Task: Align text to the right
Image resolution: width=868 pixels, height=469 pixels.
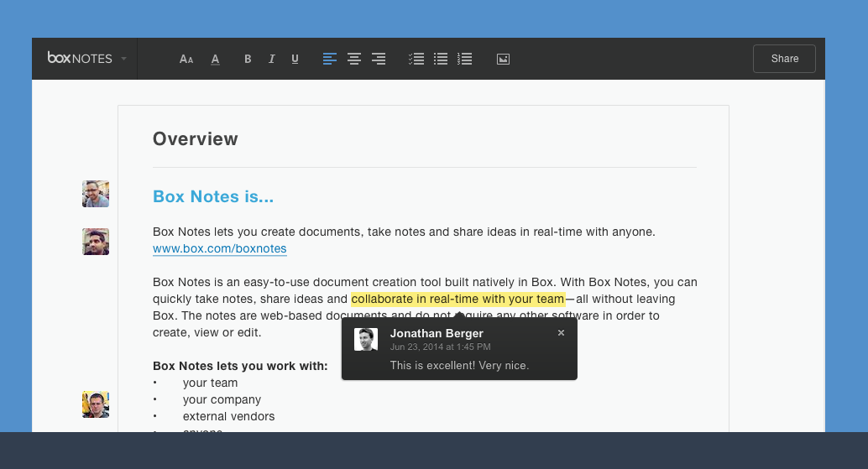Action: [x=379, y=59]
